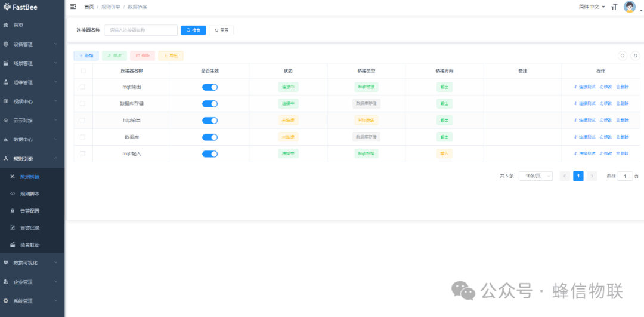Expand the 运维管理 menu chevron

pyautogui.click(x=56, y=82)
